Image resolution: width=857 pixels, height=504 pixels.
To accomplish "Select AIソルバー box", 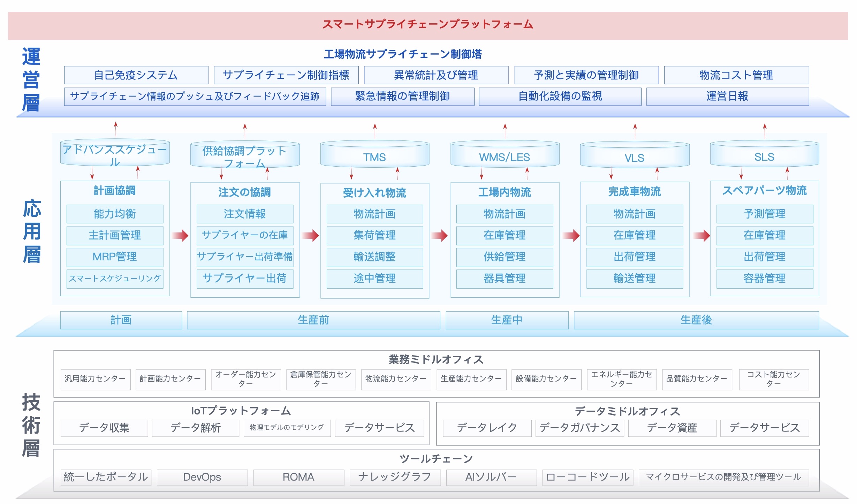I will (491, 478).
